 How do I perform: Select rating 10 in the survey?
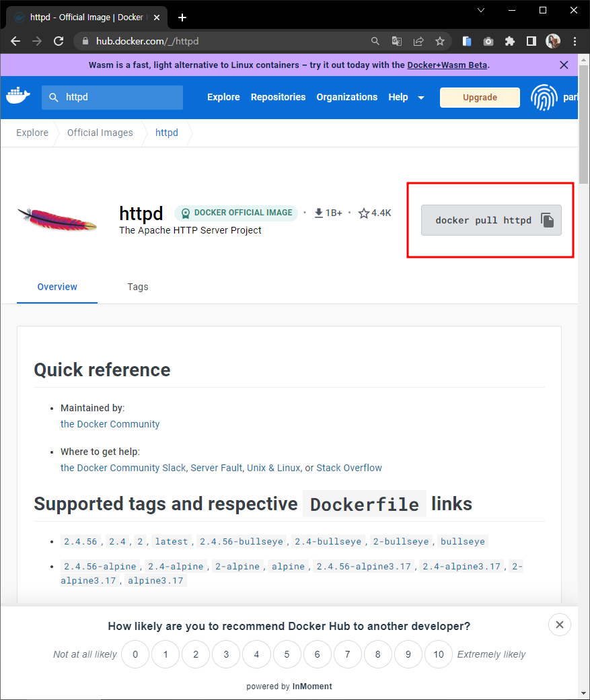439,654
